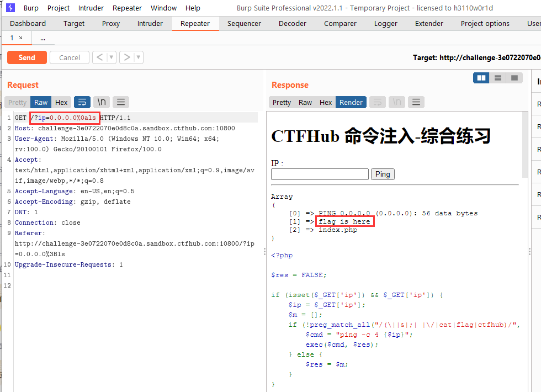Click 'index.php' in response array output
This screenshot has width=541, height=392.
338,230
